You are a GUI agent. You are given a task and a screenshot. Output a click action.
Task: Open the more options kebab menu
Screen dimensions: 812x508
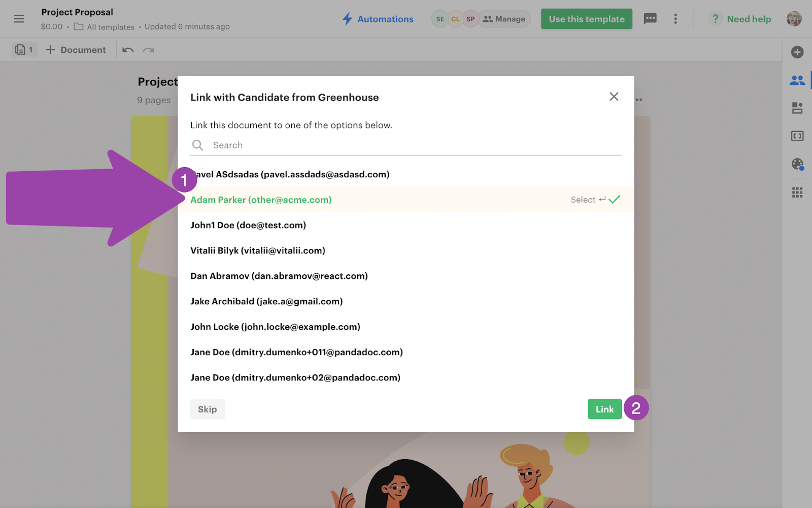click(675, 19)
